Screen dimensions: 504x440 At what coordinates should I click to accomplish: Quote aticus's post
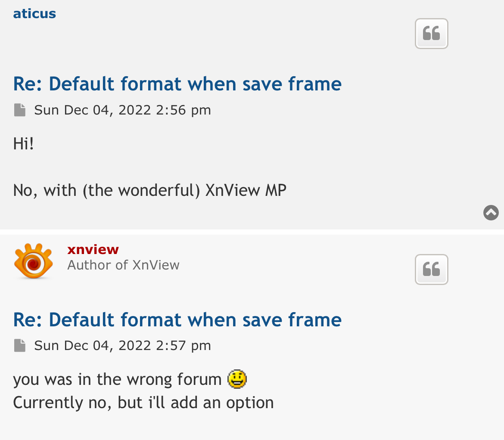tap(431, 34)
